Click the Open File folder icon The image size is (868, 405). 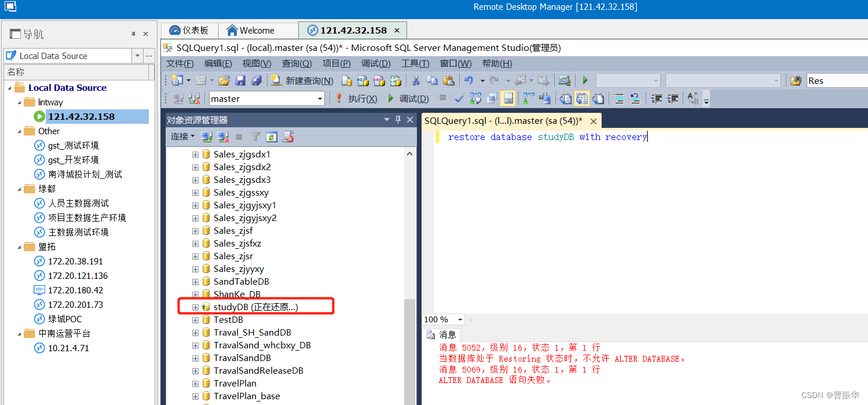coord(224,80)
